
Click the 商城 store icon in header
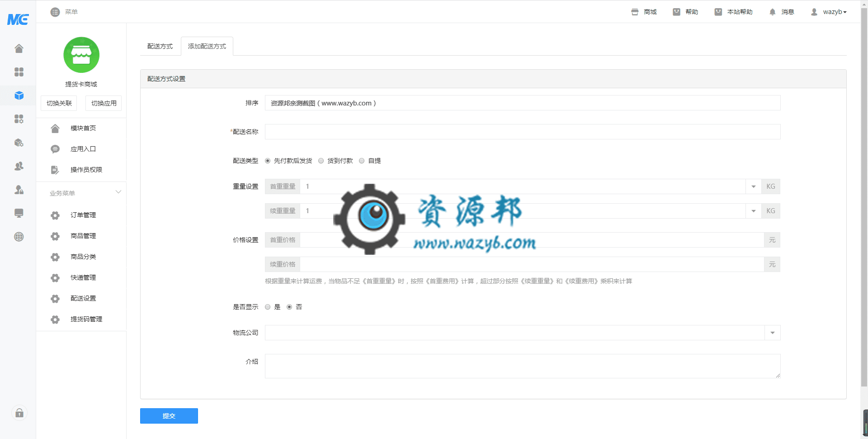(635, 12)
